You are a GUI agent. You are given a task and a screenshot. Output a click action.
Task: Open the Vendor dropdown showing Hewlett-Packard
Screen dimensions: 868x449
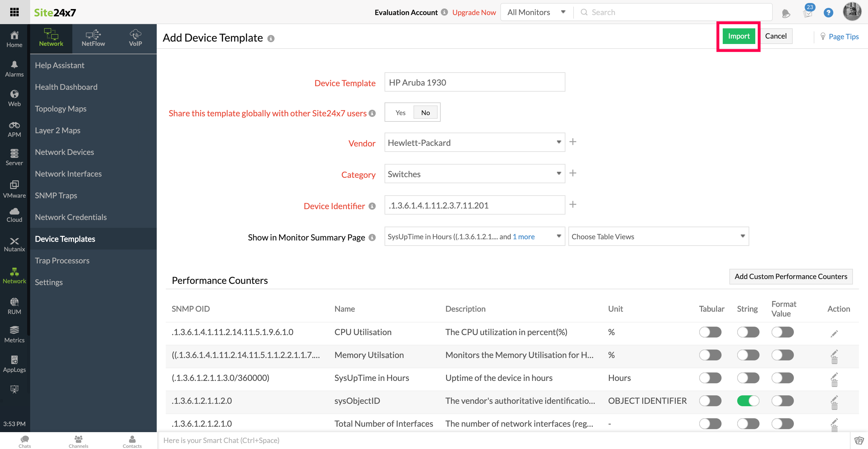click(x=474, y=143)
